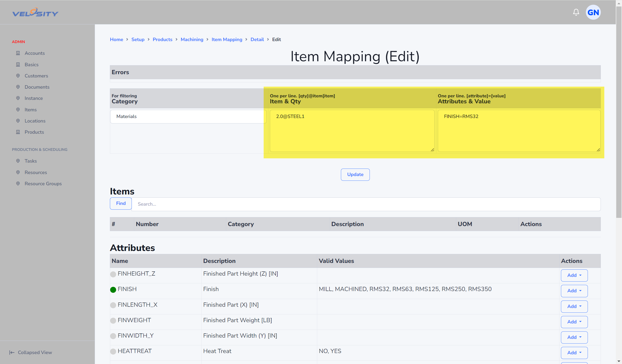Click the Find button in Items section
622x364 pixels.
[x=121, y=203]
